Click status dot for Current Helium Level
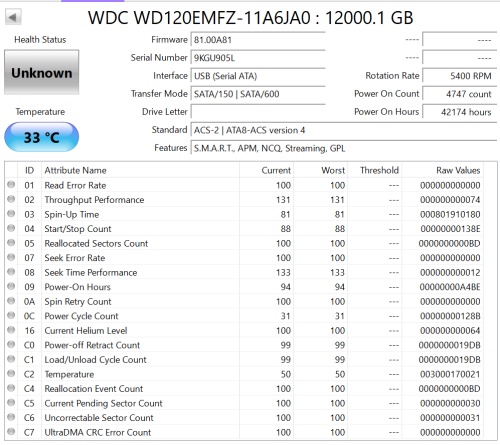 click(11, 330)
